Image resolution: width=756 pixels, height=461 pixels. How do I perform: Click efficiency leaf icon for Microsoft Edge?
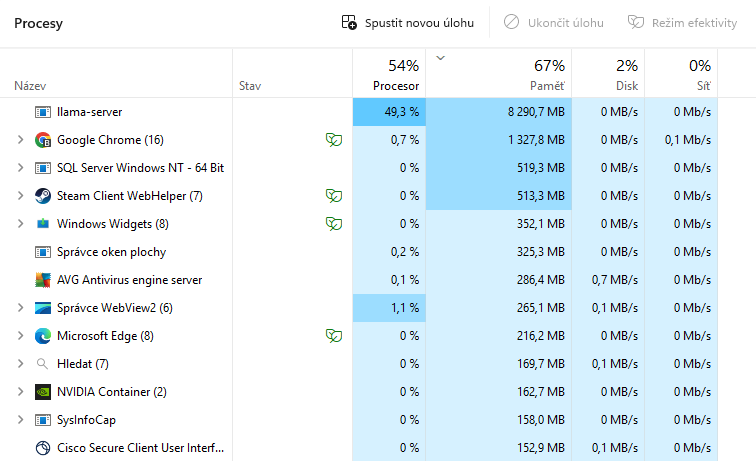click(x=334, y=336)
